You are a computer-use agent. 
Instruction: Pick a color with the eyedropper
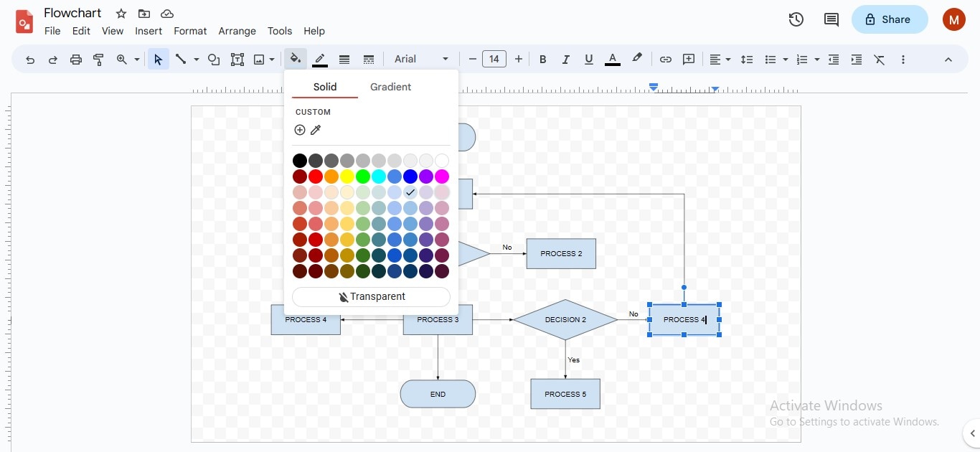[316, 130]
